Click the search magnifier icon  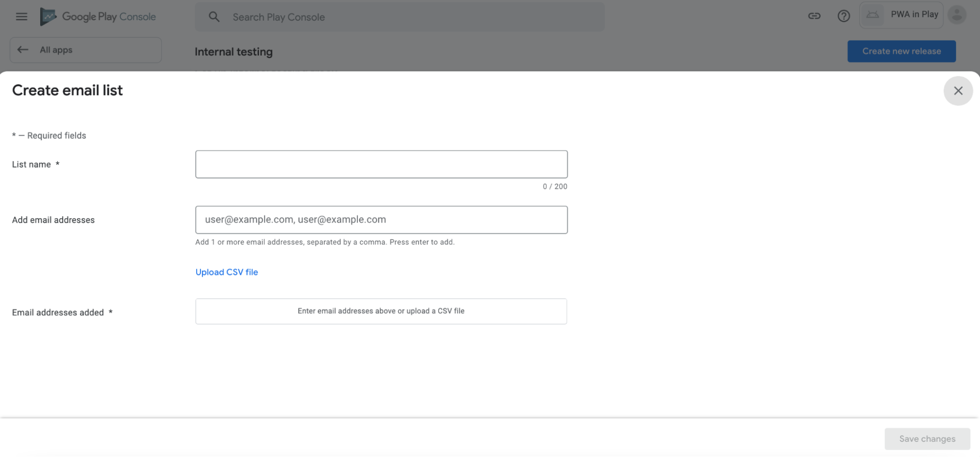click(214, 16)
